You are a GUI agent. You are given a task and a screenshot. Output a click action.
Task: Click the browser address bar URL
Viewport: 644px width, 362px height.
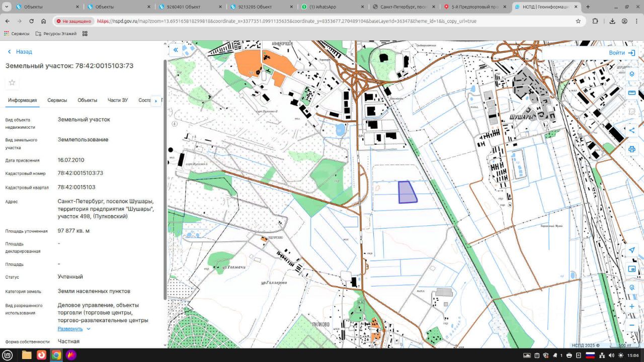[x=286, y=21]
